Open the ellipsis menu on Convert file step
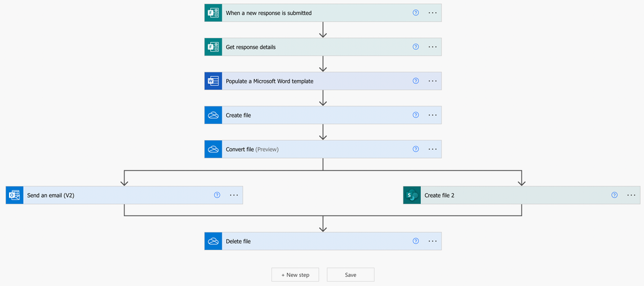Screen dimensions: 644x286 [433, 149]
